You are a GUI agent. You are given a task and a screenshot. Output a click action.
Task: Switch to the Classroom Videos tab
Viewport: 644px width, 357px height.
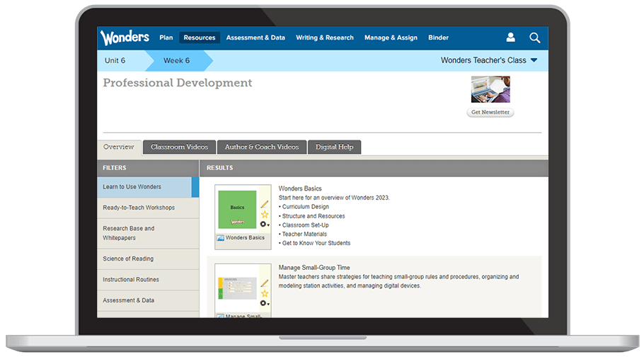pos(179,147)
